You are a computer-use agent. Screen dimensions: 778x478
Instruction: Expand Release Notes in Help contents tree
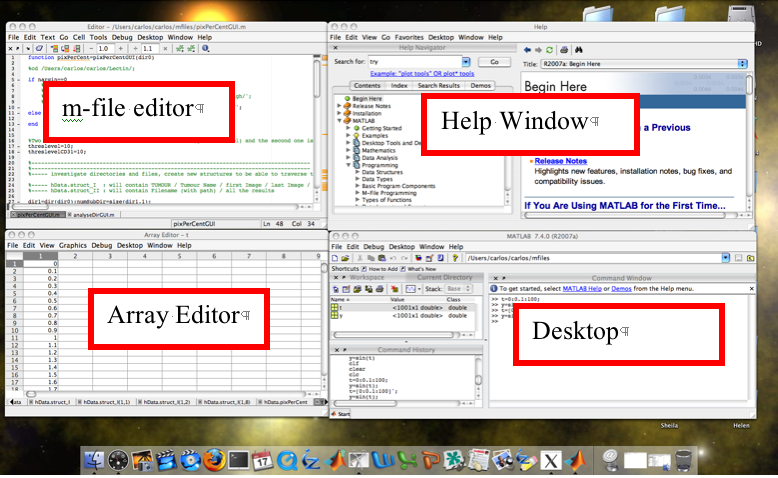pyautogui.click(x=339, y=106)
